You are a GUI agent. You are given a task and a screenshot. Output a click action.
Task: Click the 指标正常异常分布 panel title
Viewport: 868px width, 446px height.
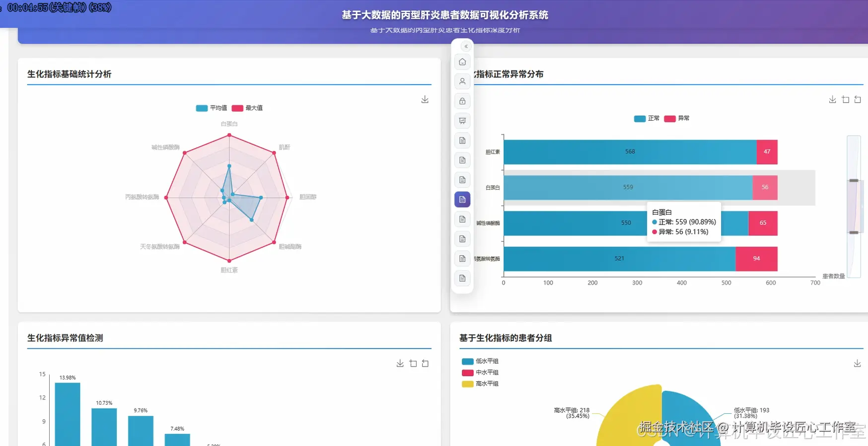508,74
